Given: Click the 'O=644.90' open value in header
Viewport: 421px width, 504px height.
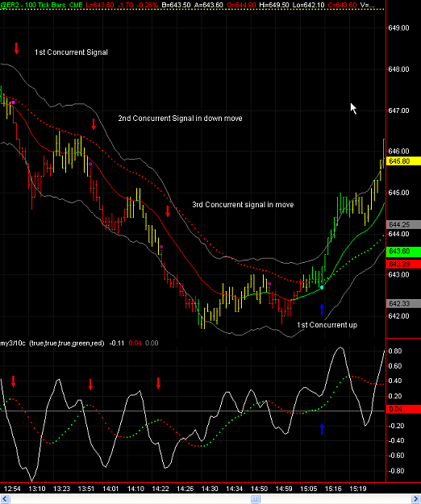Looking at the screenshot, I should [x=240, y=5].
